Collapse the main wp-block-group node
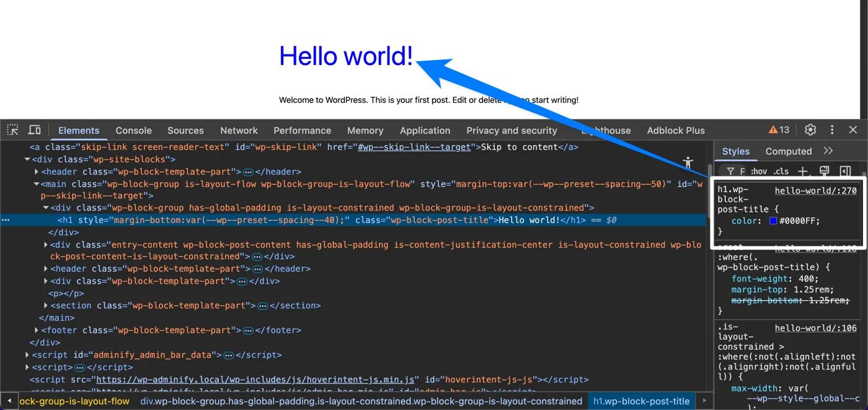The image size is (868, 410). 37,184
